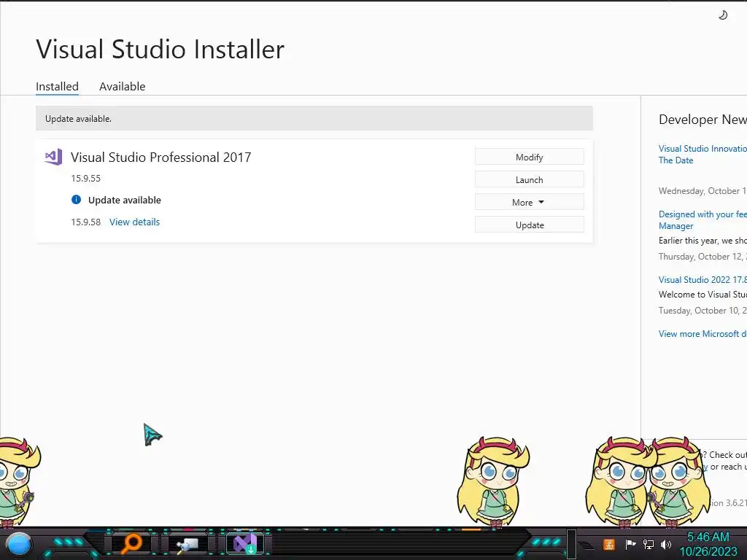The width and height of the screenshot is (747, 560).
Task: Switch to the Installed tab
Action: [x=57, y=86]
